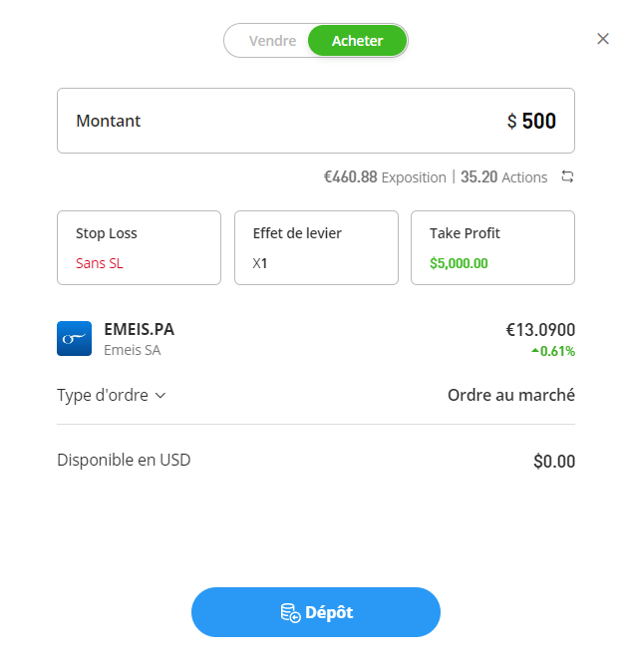Click the Type d'ordre chevron arrow
This screenshot has width=631, height=672.
tap(160, 395)
